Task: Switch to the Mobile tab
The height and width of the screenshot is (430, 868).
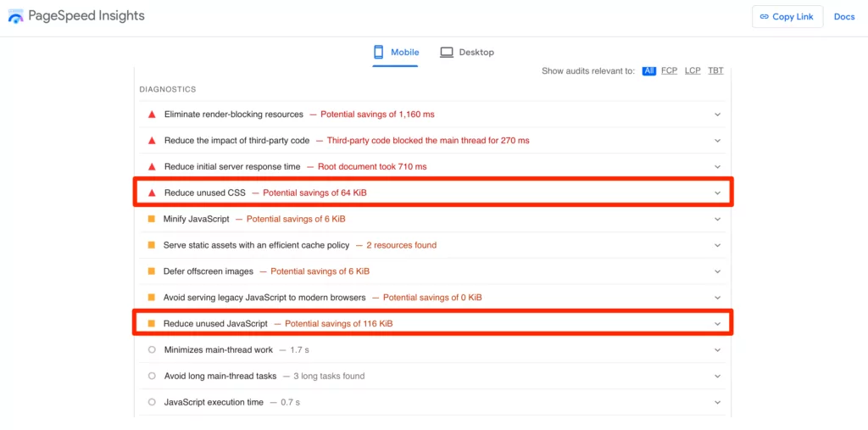Action: point(396,52)
